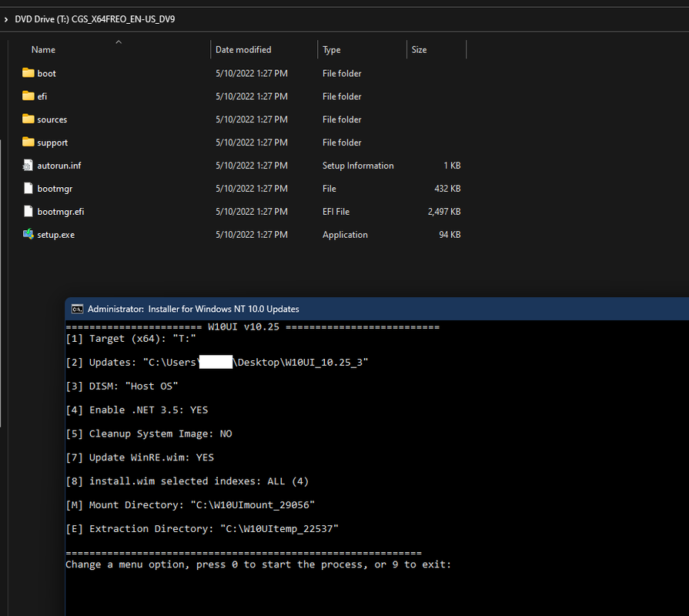Click the [4] Enable .NET 3.5 line

click(x=137, y=410)
